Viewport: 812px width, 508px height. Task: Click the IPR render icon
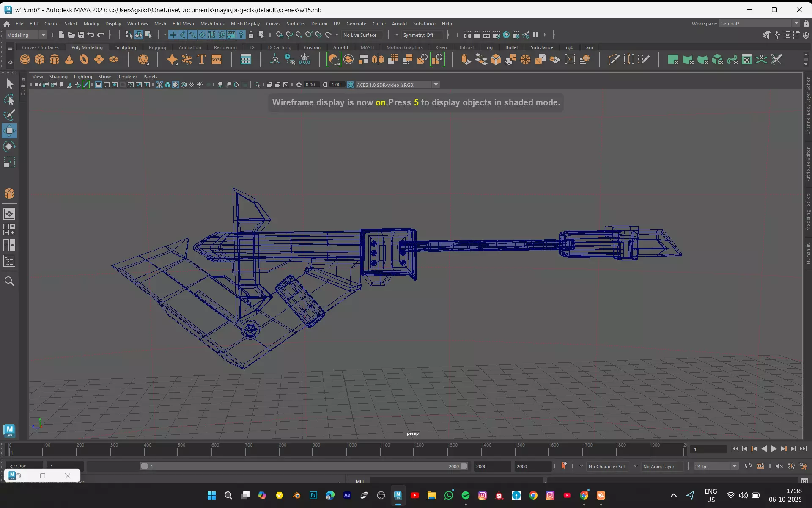click(487, 35)
